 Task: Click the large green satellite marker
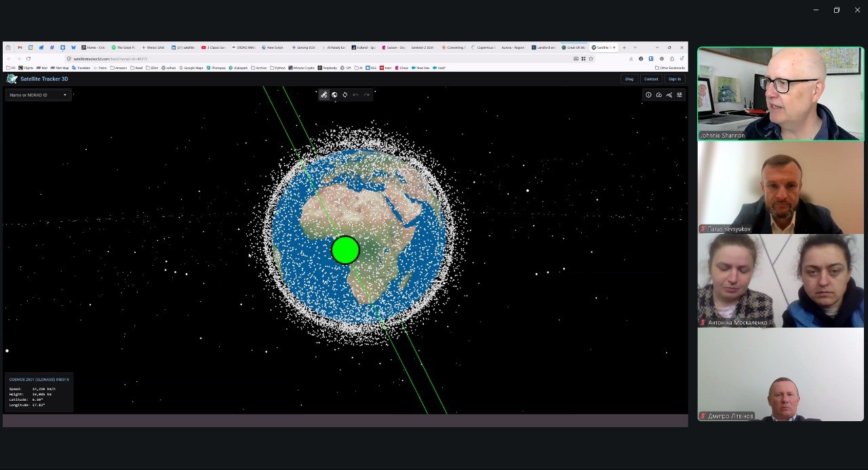tap(345, 250)
